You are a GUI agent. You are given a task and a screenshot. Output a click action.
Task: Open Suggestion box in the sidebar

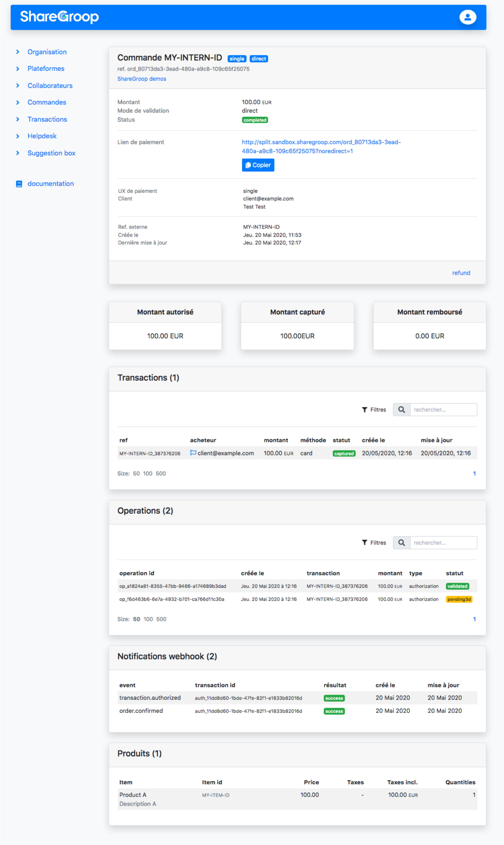coord(51,153)
